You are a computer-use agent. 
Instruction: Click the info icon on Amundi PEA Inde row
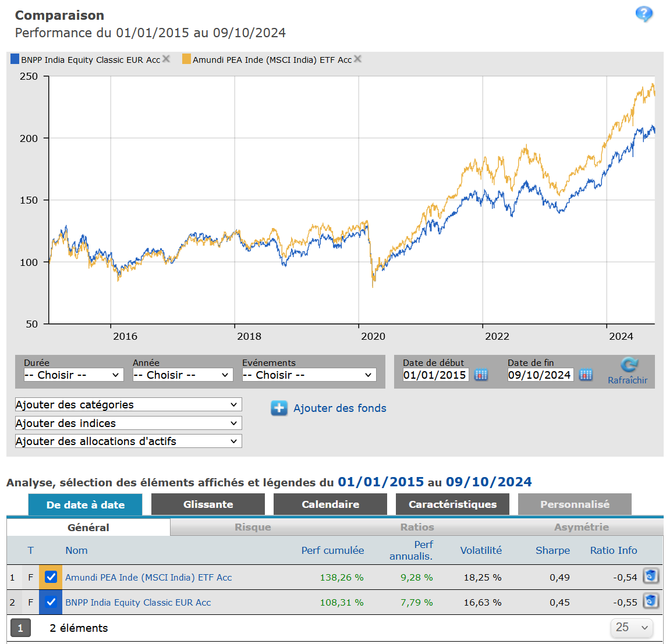pos(651,577)
